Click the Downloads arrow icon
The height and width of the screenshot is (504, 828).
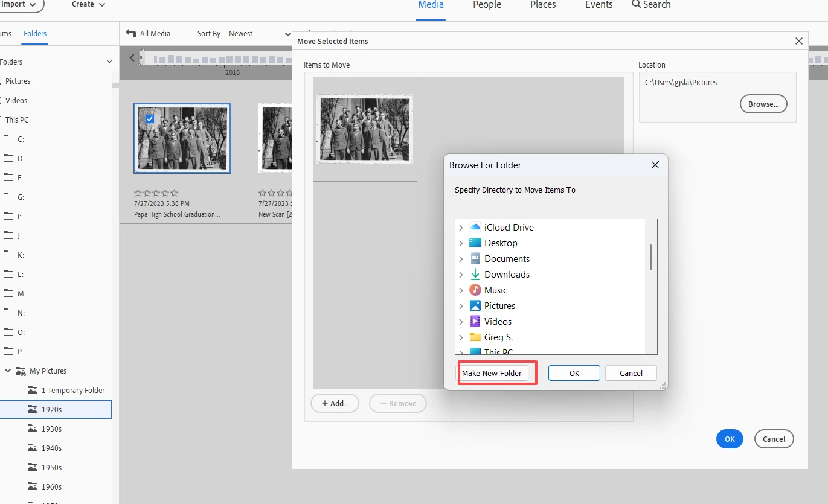[x=475, y=274]
